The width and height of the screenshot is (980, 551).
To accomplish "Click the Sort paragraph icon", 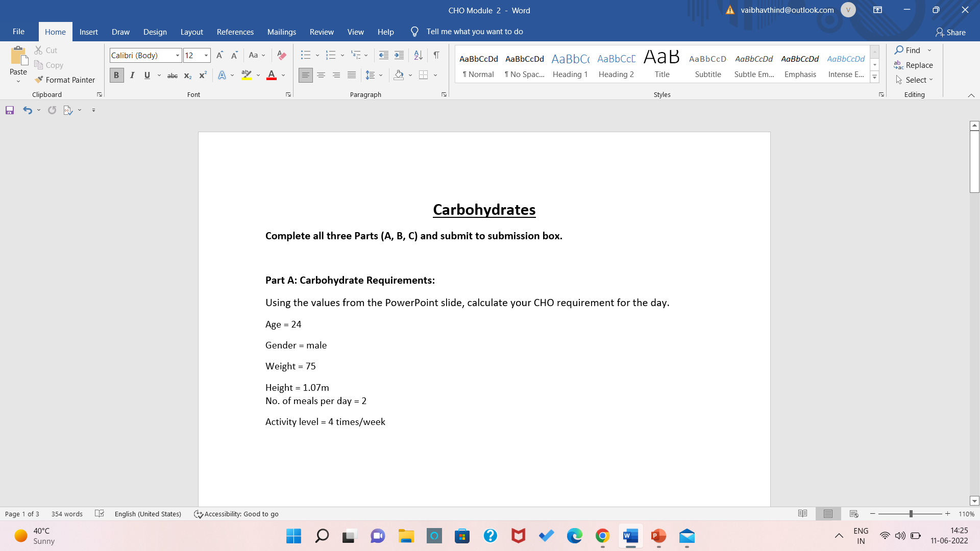I will click(x=418, y=55).
